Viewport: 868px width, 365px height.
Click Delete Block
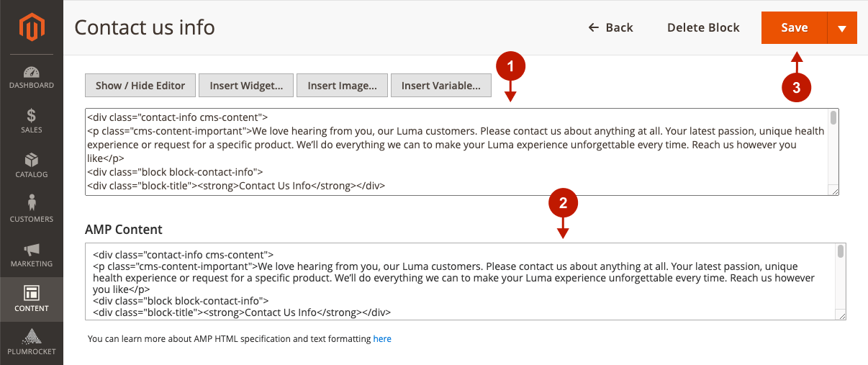point(703,27)
